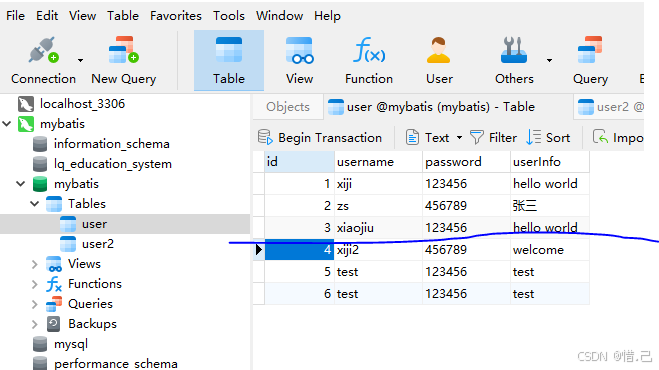Open the Query toolbar button
The image size is (659, 370).
pos(590,61)
